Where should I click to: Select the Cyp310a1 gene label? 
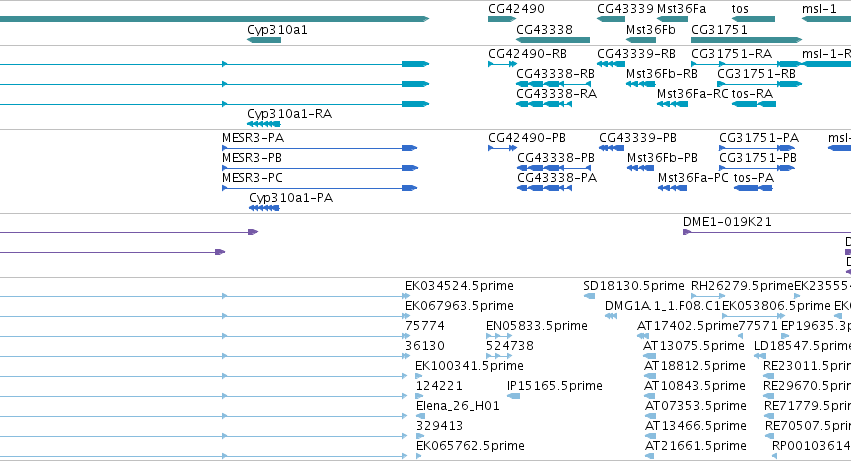(x=277, y=30)
